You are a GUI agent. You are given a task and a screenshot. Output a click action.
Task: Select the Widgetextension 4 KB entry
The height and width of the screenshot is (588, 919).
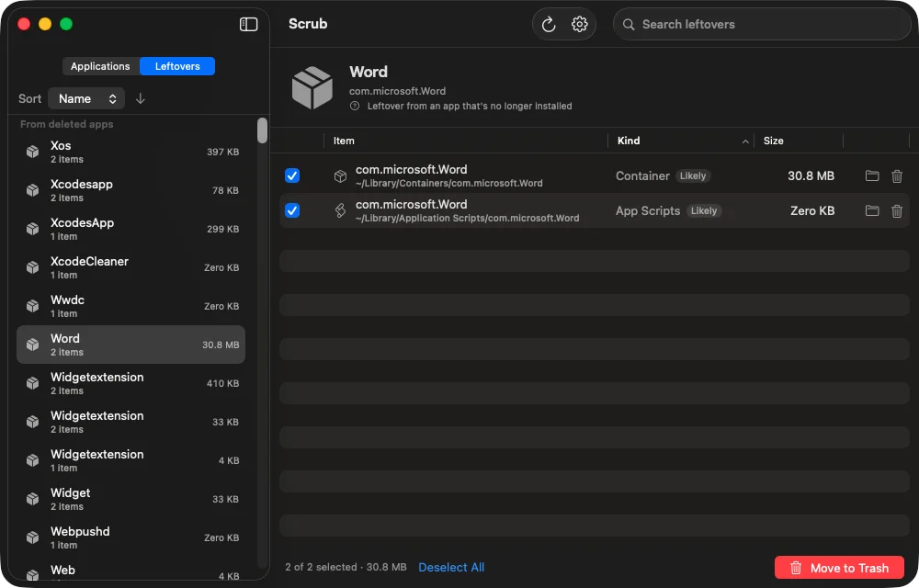(131, 460)
